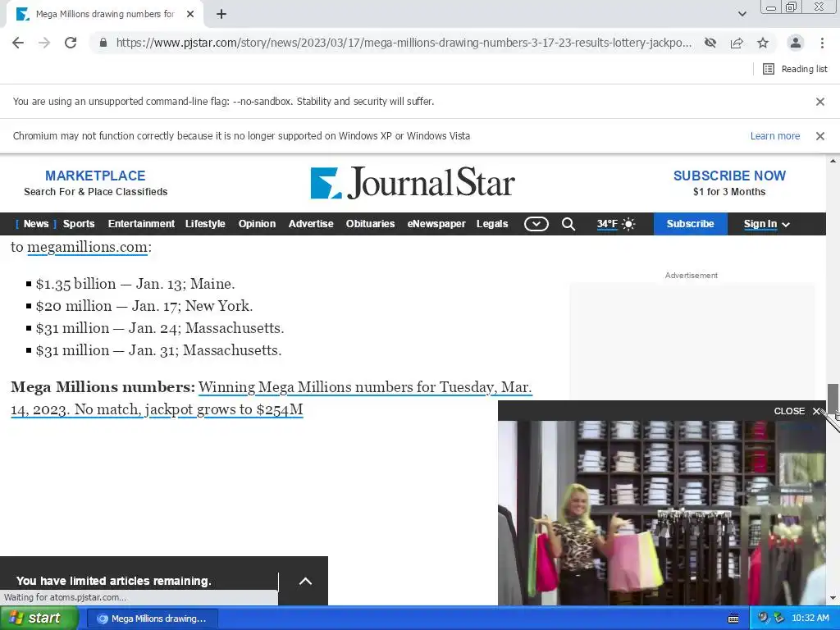The image size is (840, 630).
Task: Open the Advertise section
Action: (x=311, y=224)
